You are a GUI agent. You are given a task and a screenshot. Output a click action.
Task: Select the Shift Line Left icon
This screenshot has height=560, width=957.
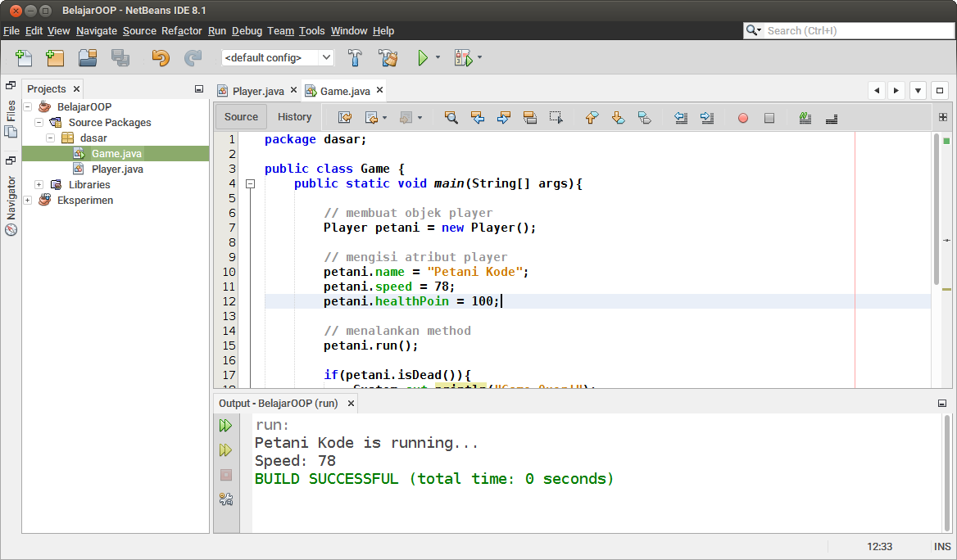680,117
